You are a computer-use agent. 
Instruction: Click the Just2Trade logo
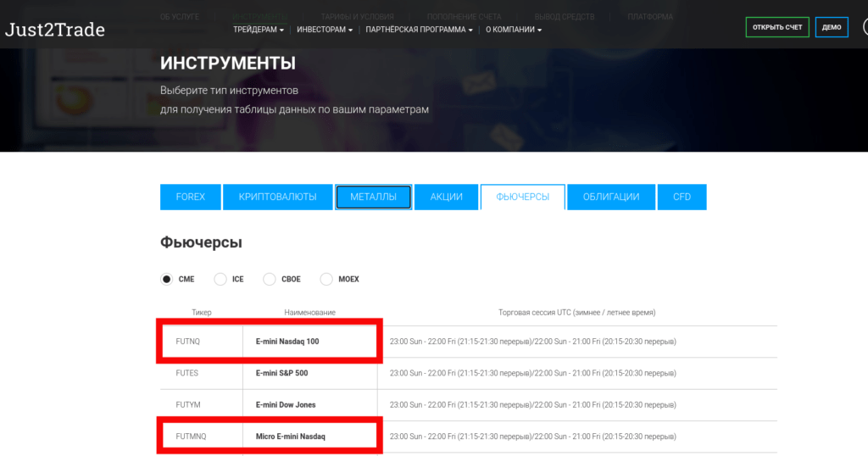(x=55, y=31)
